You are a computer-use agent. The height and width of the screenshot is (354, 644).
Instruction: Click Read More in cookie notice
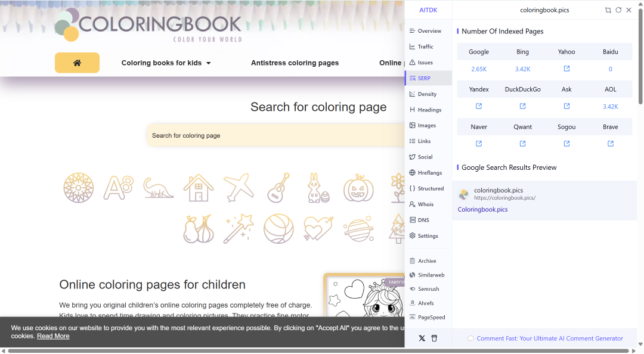tap(53, 336)
